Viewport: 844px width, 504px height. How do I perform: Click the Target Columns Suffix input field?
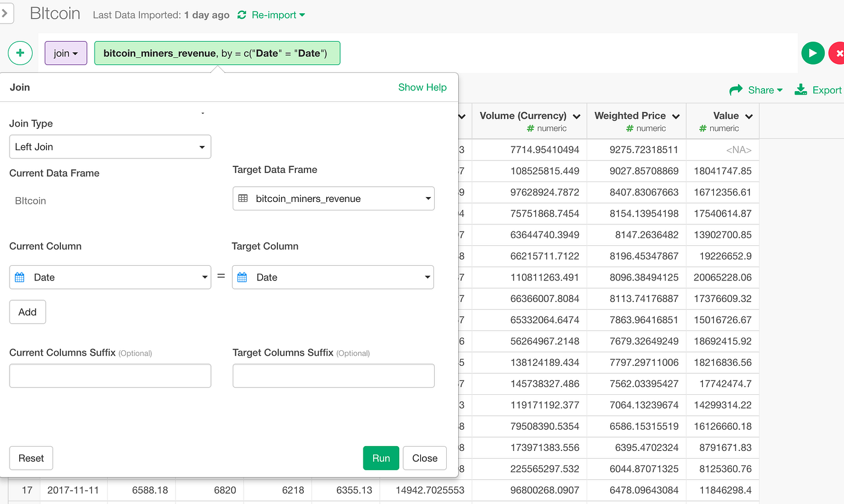pos(333,376)
